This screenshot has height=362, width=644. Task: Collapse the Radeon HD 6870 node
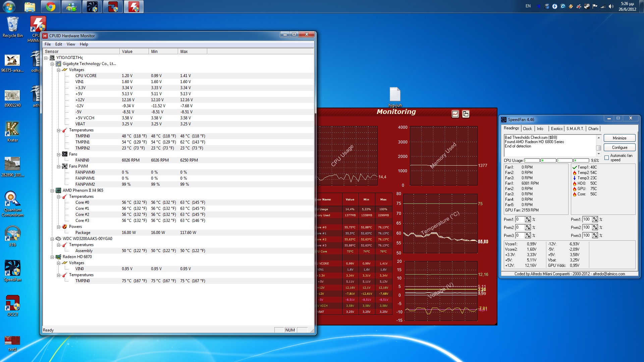pyautogui.click(x=52, y=257)
